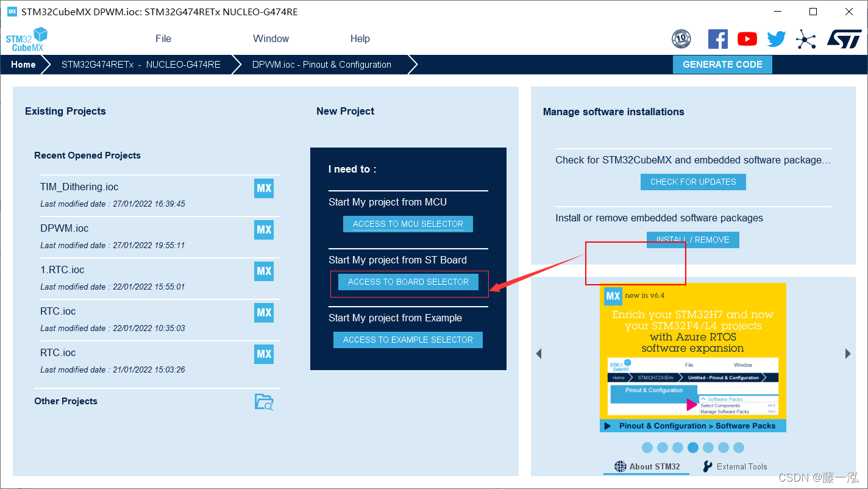The image size is (868, 489).
Task: Switch to External Tools tab
Action: pos(735,466)
